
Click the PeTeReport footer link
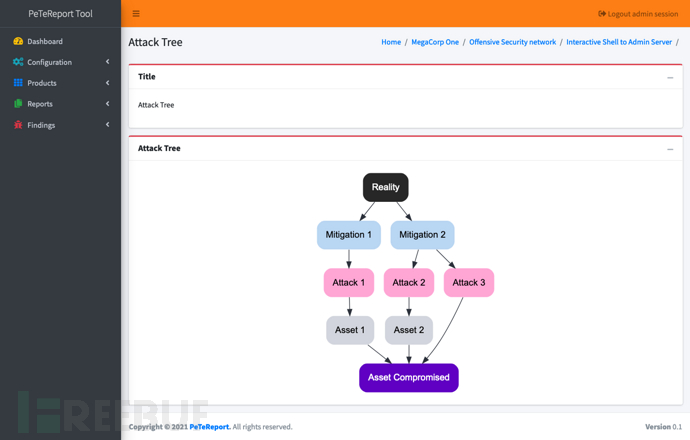tap(210, 427)
